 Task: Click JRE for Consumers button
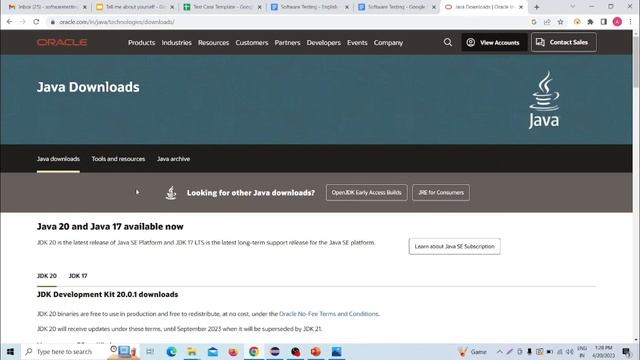(x=441, y=193)
